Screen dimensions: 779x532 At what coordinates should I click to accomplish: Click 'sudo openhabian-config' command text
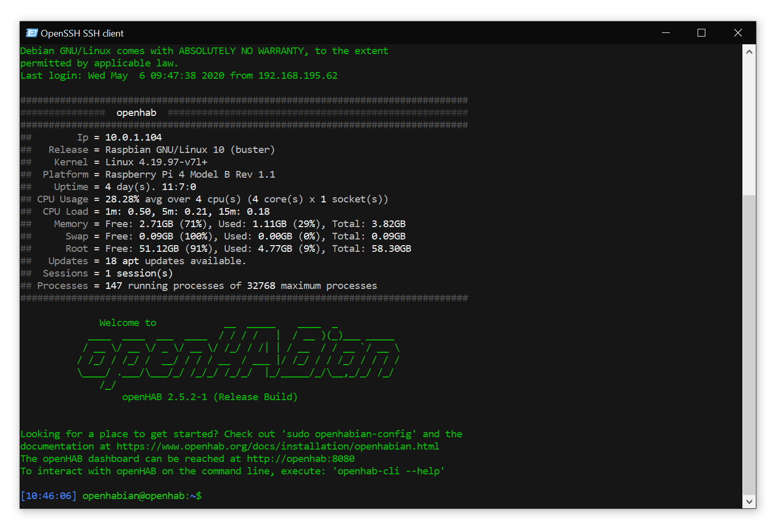349,434
